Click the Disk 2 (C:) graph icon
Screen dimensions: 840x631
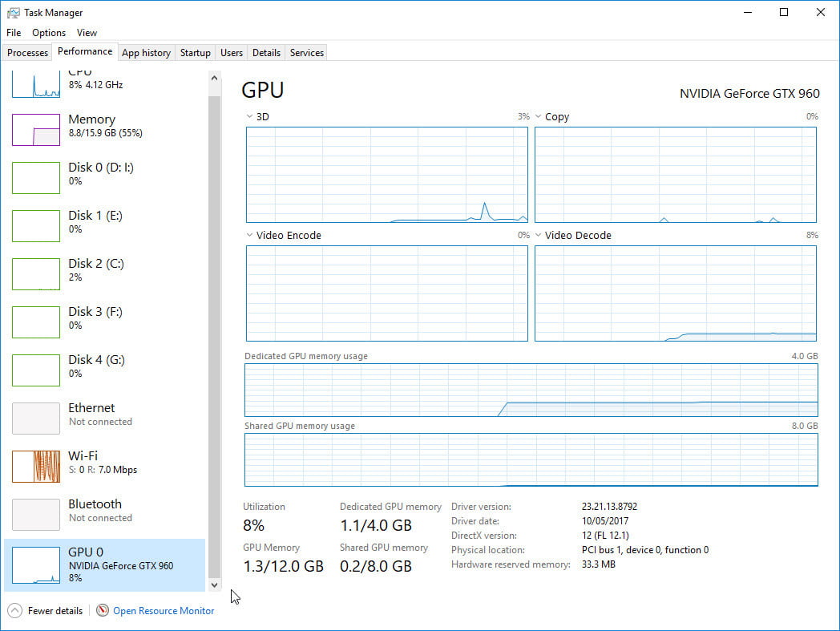(36, 274)
